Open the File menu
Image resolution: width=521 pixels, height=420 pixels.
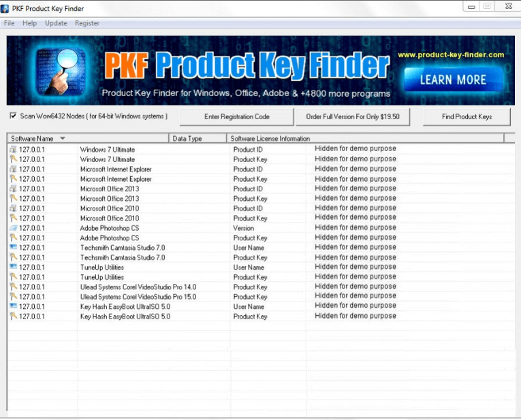click(9, 23)
